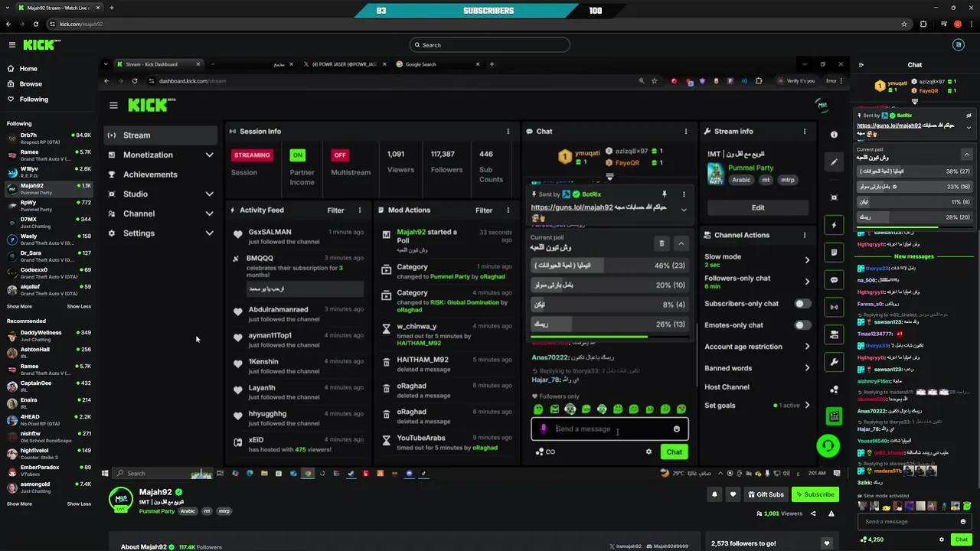This screenshot has height=551, width=980.
Task: Open the info icon in the dashboard right sidebar
Action: (x=834, y=135)
